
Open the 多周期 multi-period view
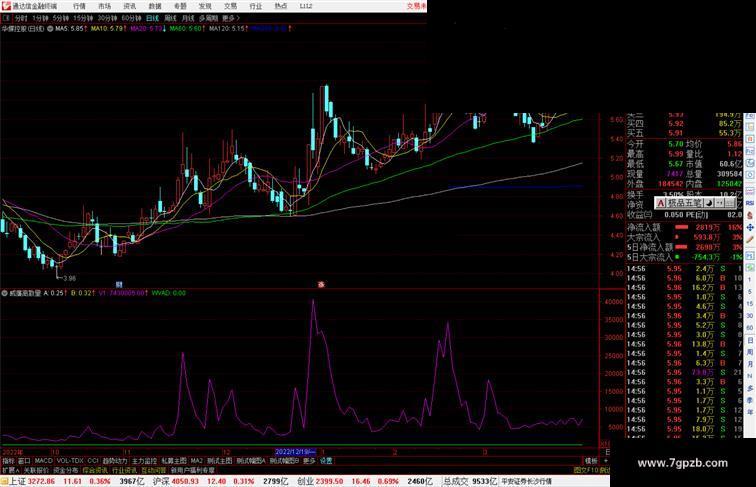[x=208, y=18]
